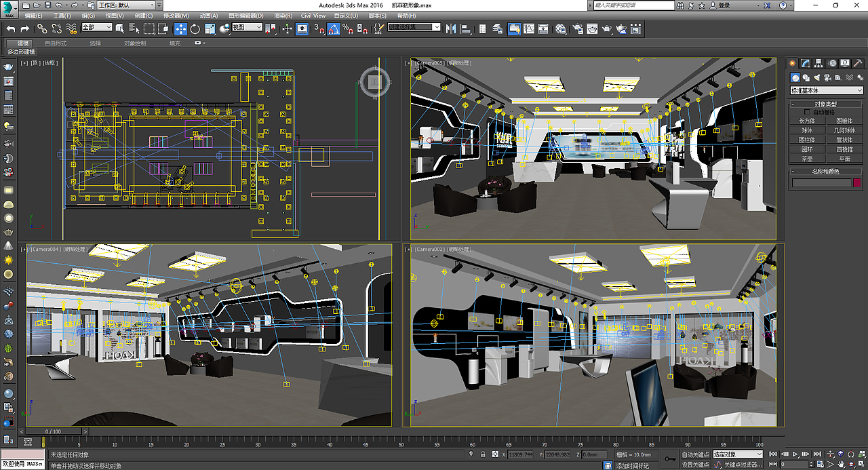868x470 pixels.
Task: Switch to the Modify panel icon
Action: tap(805, 63)
